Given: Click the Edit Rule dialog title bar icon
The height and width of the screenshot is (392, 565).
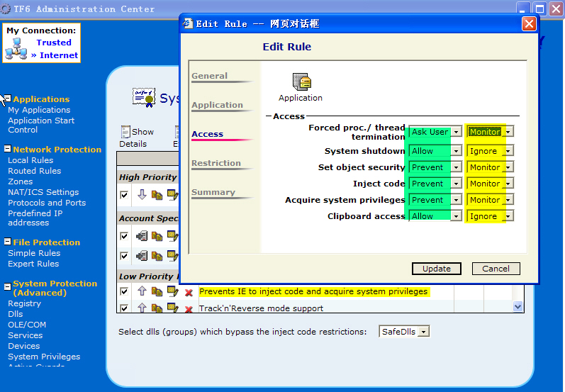Looking at the screenshot, I should point(188,23).
